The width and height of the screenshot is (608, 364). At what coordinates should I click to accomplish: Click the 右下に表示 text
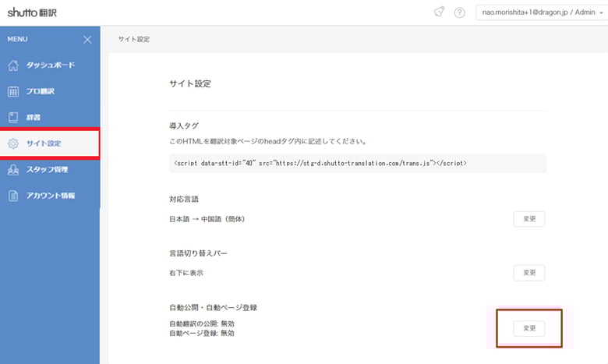click(186, 273)
